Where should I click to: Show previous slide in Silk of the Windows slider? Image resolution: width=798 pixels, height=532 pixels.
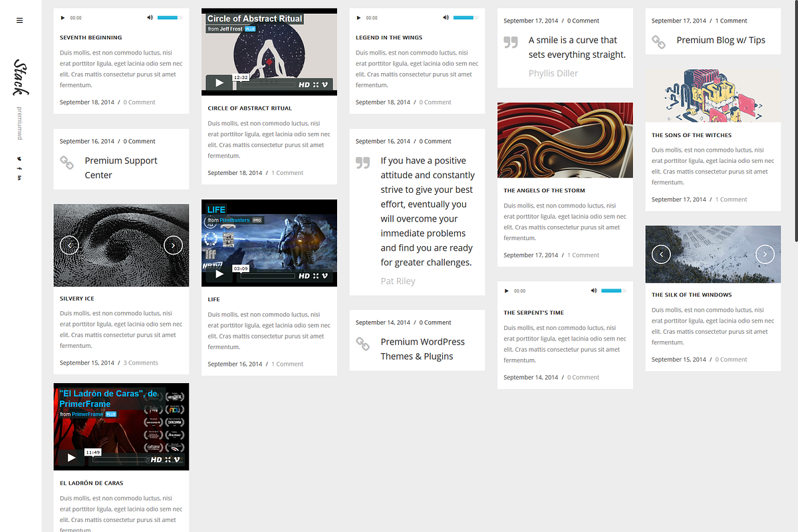point(661,254)
